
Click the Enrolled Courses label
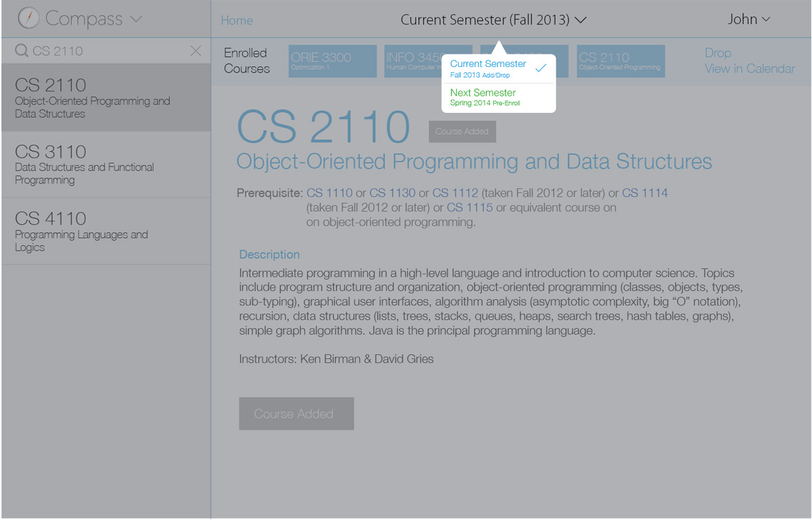pos(246,60)
